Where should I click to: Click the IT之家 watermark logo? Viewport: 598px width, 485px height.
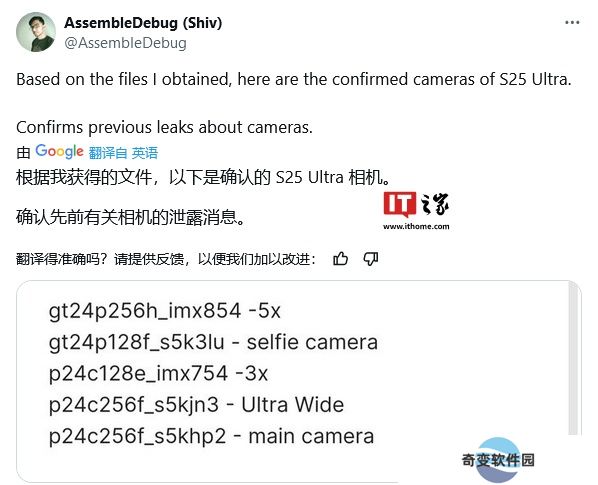coord(416,204)
